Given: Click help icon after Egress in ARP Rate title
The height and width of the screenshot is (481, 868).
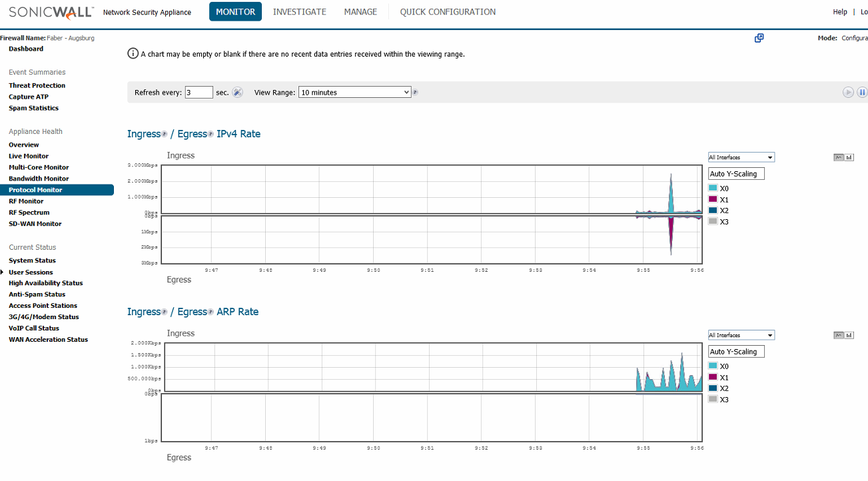Looking at the screenshot, I should tap(211, 312).
